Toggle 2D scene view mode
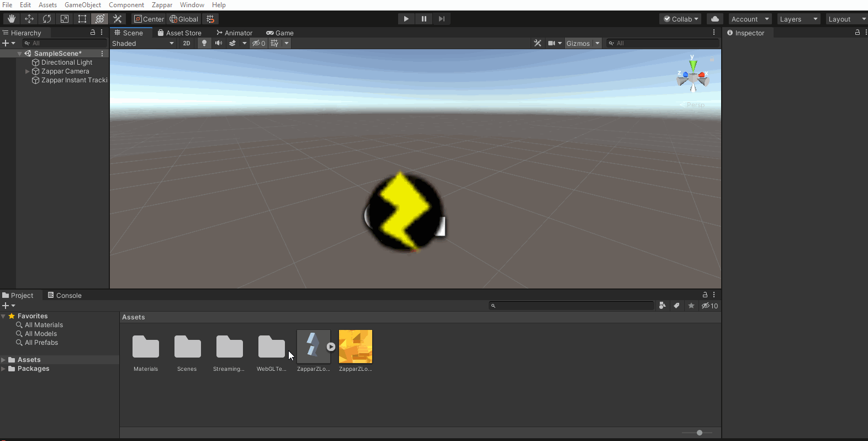Image resolution: width=868 pixels, height=441 pixels. [x=187, y=43]
